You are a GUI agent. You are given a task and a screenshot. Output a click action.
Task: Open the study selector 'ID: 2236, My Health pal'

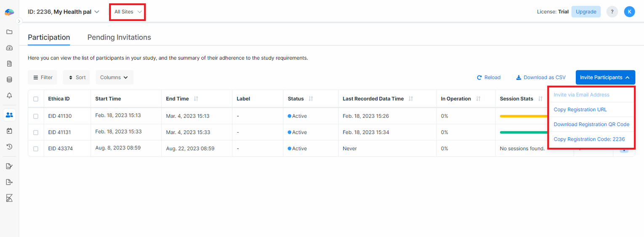[64, 12]
